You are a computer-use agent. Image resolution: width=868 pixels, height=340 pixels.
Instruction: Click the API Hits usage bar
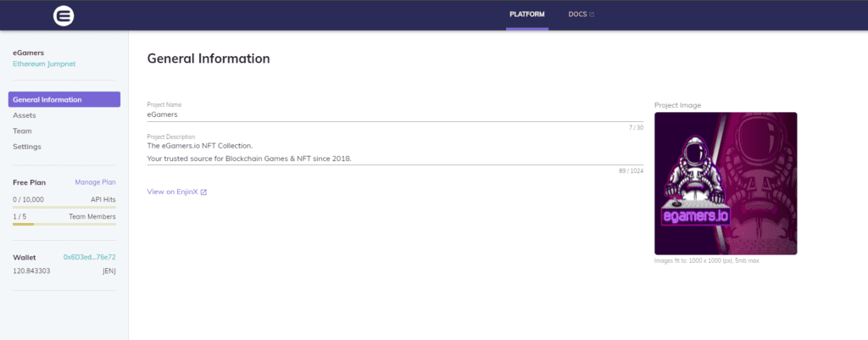coord(64,207)
